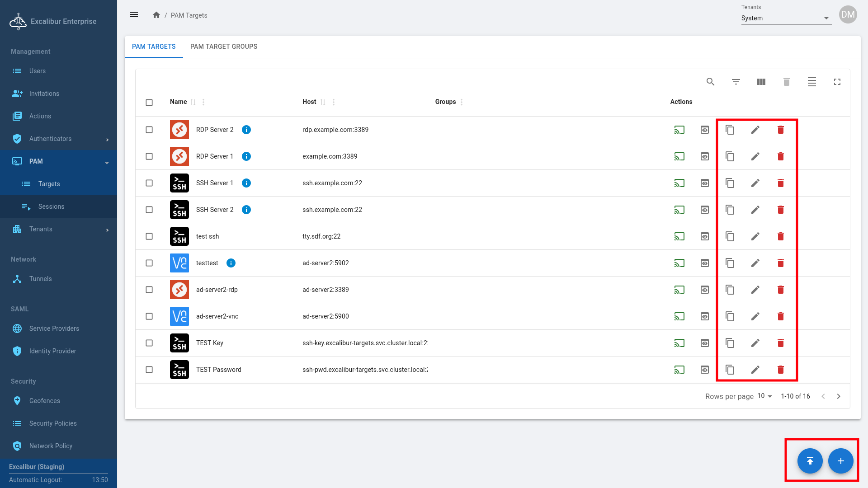The image size is (868, 488).
Task: Duplicate the ad-server2-rdp target
Action: pyautogui.click(x=730, y=290)
